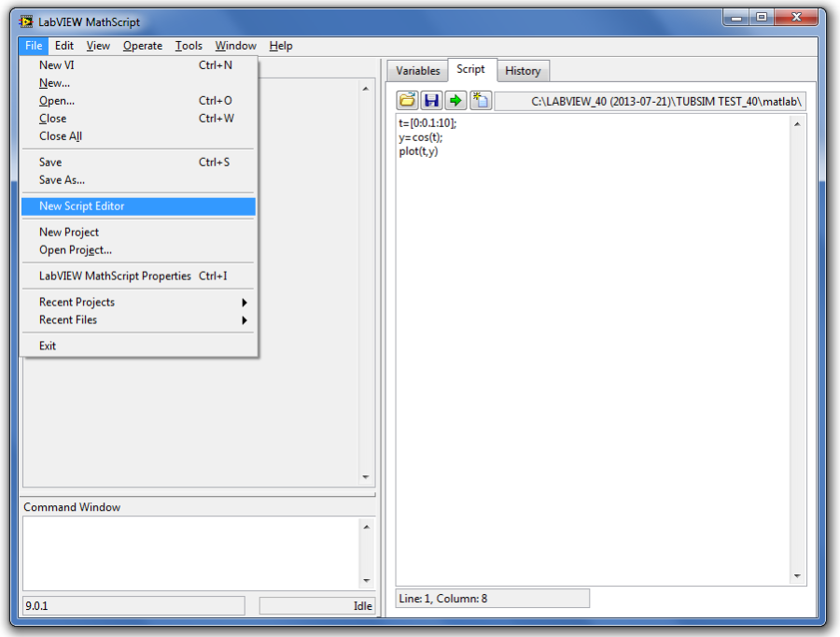The height and width of the screenshot is (637, 840).
Task: Click the output window scroll up arrow
Action: point(366,89)
